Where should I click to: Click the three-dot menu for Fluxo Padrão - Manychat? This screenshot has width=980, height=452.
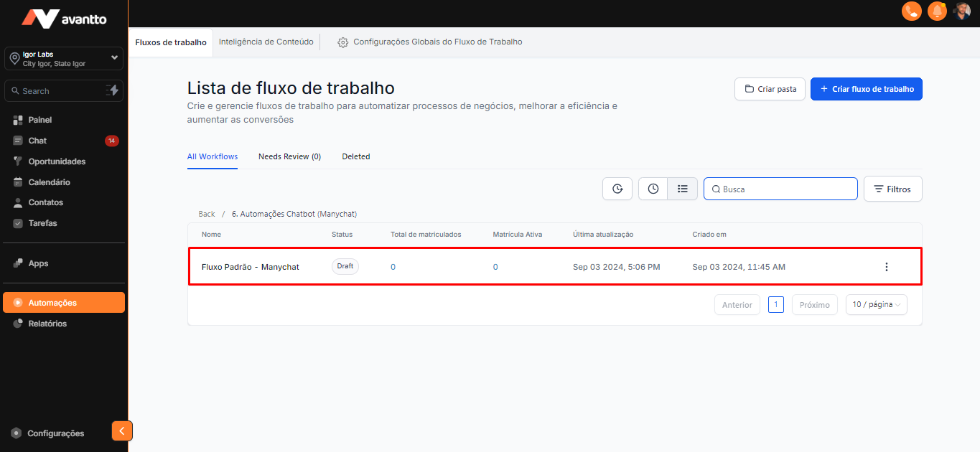coord(886,267)
